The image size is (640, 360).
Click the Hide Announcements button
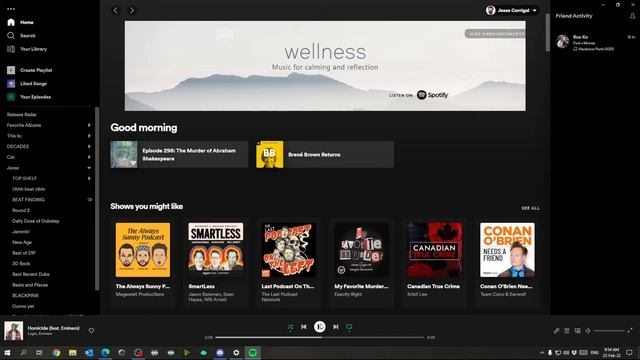495,34
